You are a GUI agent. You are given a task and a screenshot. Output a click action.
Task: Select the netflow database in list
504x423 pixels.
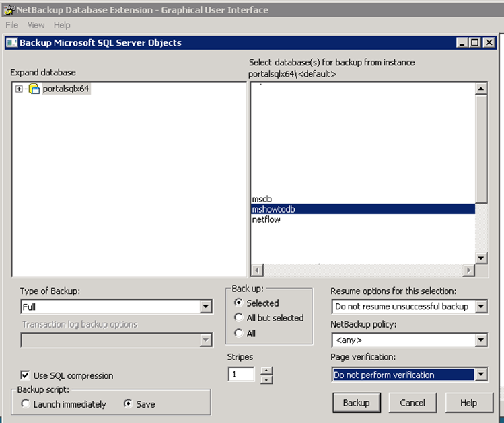pos(266,219)
